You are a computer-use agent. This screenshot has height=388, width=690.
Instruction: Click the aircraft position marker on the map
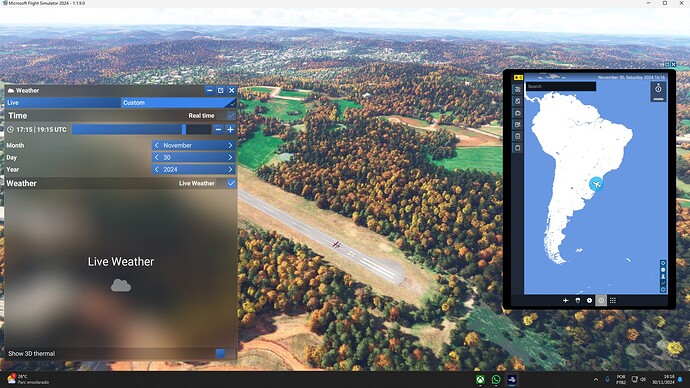[596, 184]
